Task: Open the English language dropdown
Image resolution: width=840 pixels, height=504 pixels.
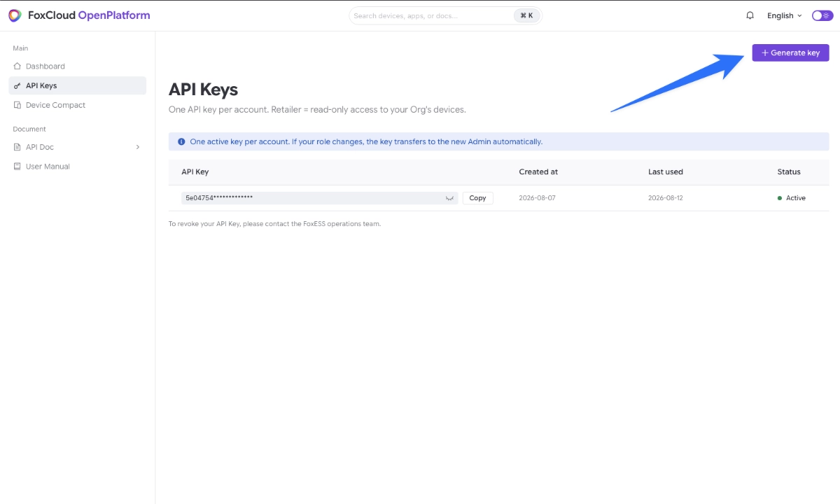Action: click(x=784, y=15)
